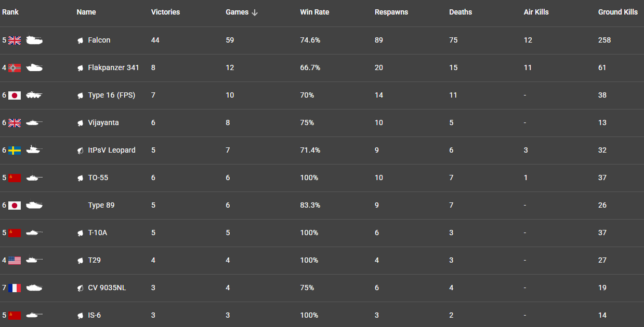The height and width of the screenshot is (327, 644).
Task: Toggle sort arrow next to Games header
Action: (255, 12)
